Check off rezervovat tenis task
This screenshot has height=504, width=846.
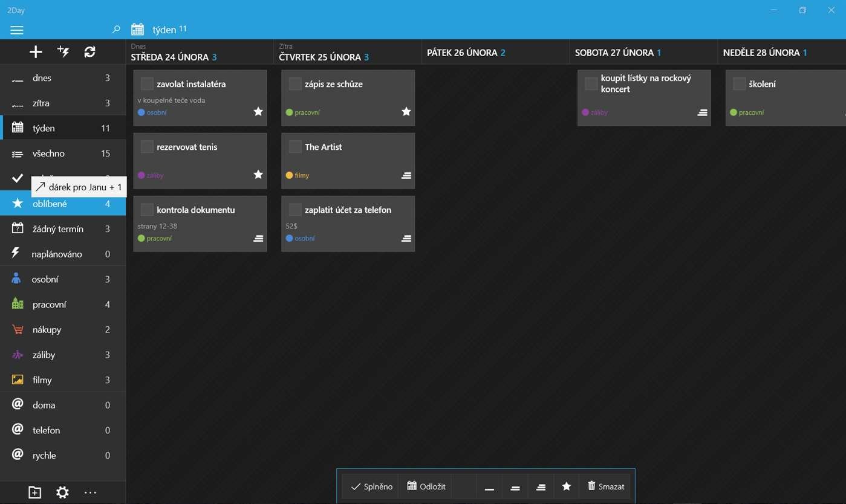(147, 147)
